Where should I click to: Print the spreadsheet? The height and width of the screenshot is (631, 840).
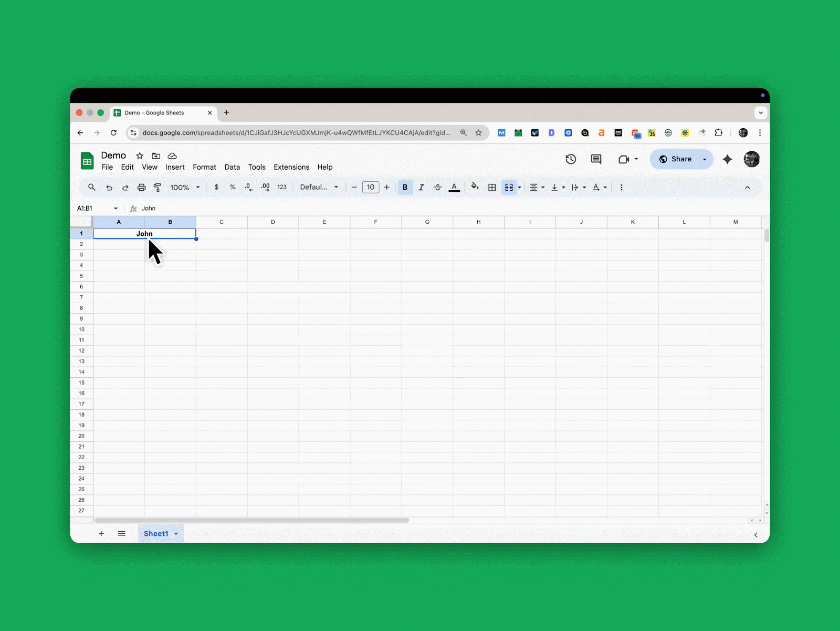point(141,187)
